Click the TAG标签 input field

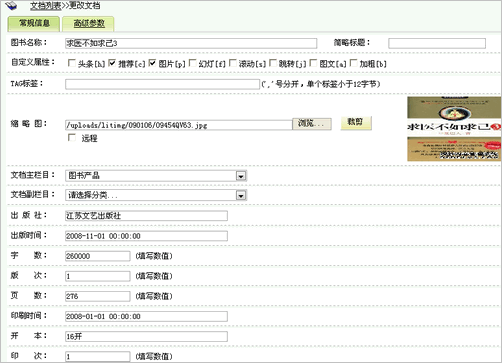tap(162, 84)
